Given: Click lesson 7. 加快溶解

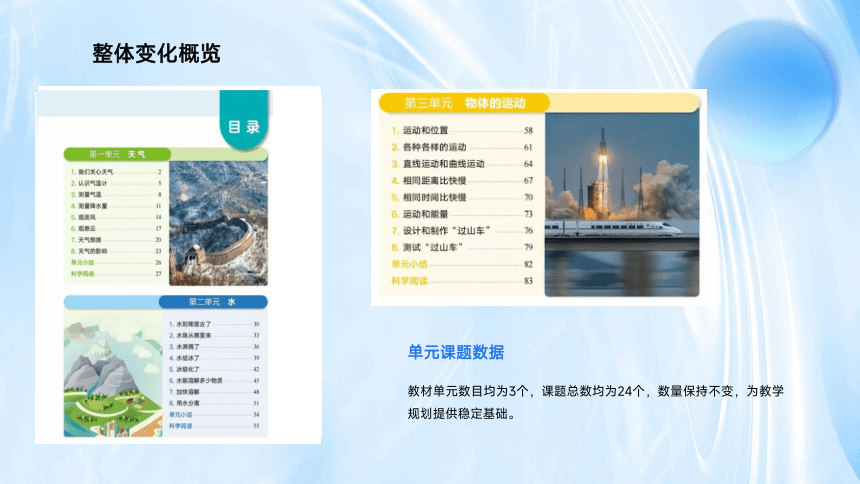Looking at the screenshot, I should (x=214, y=392).
